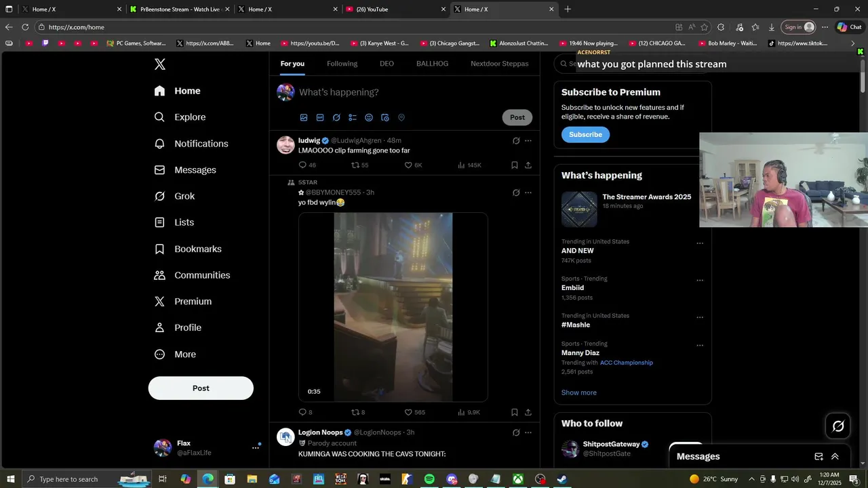Open Bookmarks in sidebar

(x=189, y=249)
